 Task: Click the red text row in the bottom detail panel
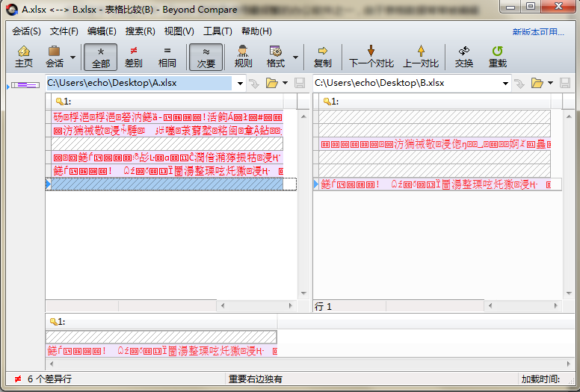point(161,351)
